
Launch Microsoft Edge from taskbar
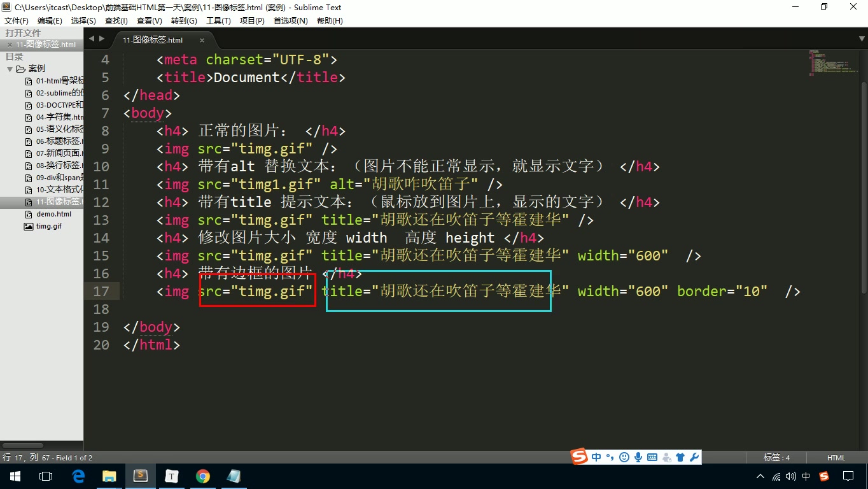point(79,476)
